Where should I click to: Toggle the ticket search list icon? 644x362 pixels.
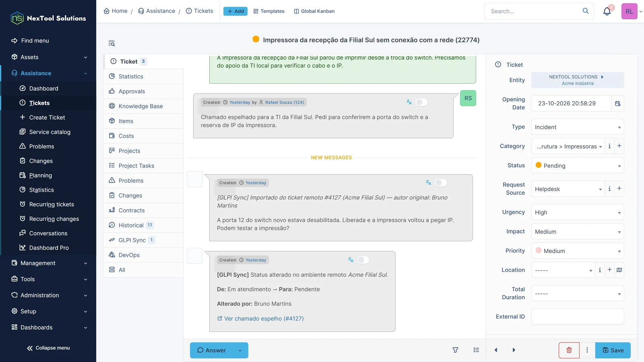click(x=111, y=43)
